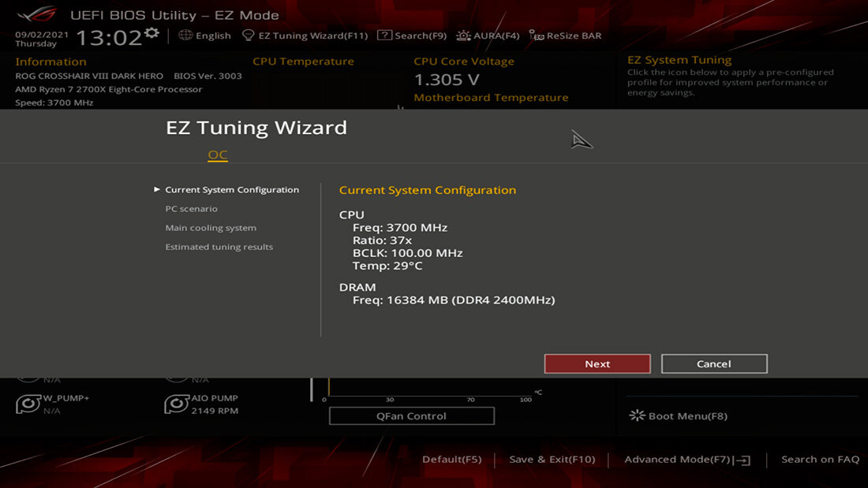
Task: Click the EZ Tuning Wizard dialog title
Action: 256,128
